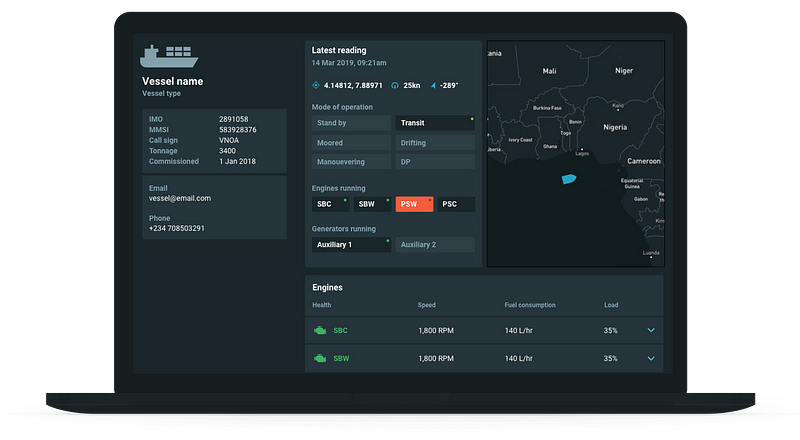Click Niger label on the map
This screenshot has height=440, width=800.
[624, 70]
